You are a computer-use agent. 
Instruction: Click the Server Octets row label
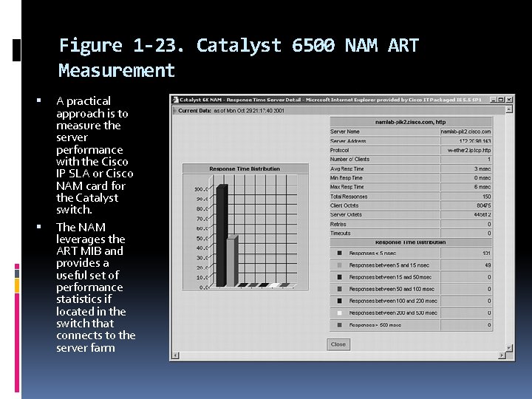[346, 215]
